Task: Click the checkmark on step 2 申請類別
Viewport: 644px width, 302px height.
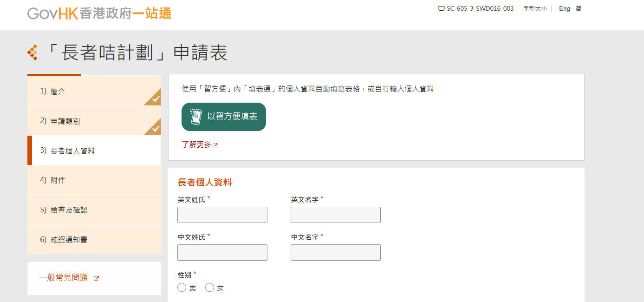Action: pyautogui.click(x=156, y=129)
